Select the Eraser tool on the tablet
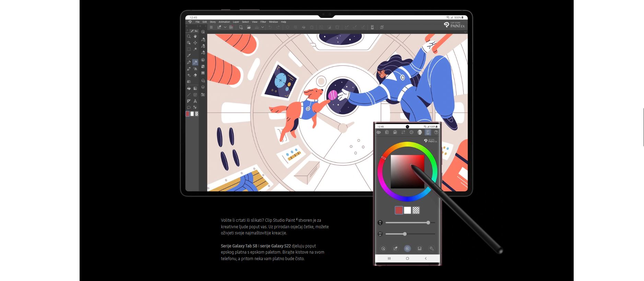644x281 pixels. click(x=195, y=75)
